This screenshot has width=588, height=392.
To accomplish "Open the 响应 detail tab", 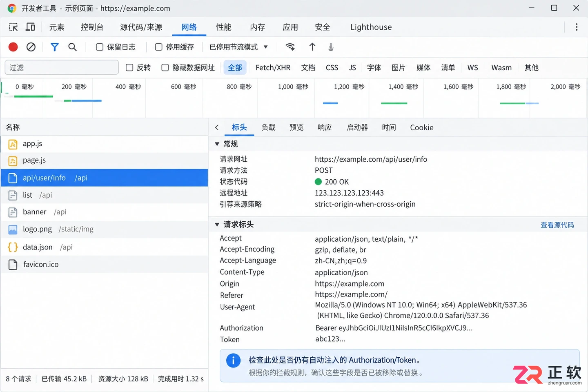I will click(325, 127).
